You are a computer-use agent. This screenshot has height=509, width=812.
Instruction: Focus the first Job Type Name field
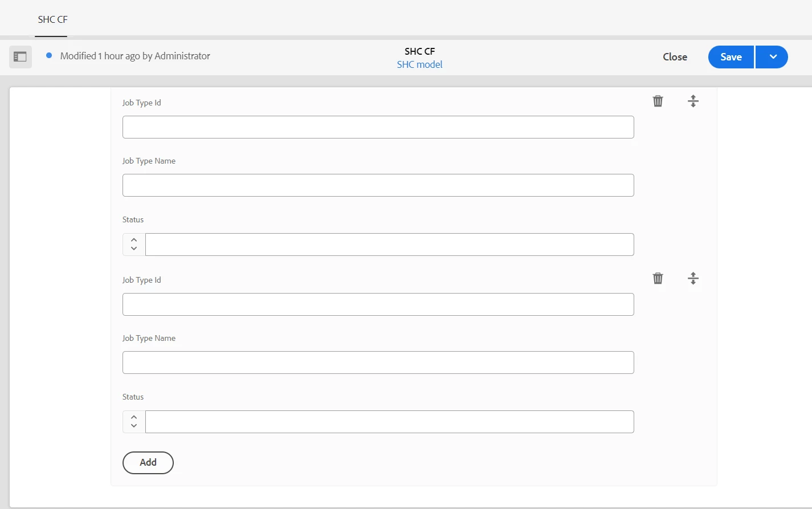coord(378,185)
